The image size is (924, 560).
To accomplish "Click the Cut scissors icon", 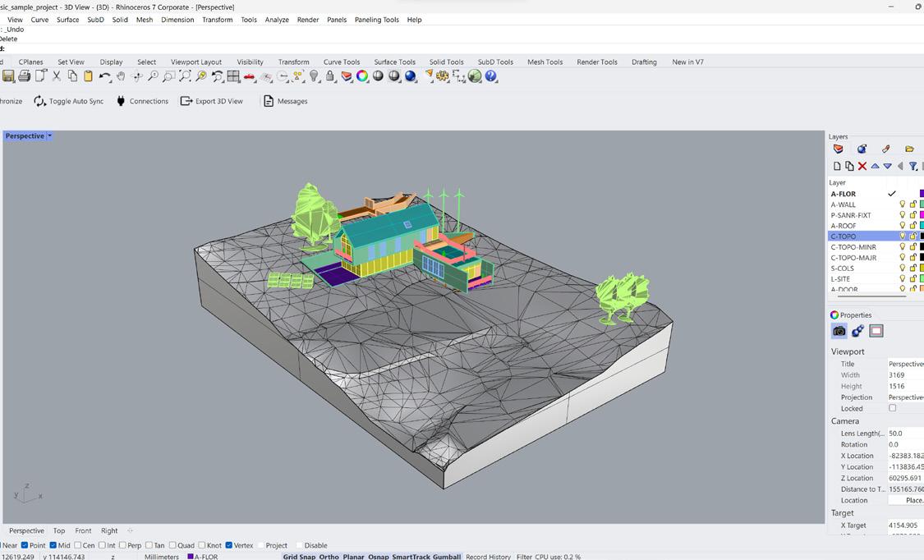I will click(57, 76).
